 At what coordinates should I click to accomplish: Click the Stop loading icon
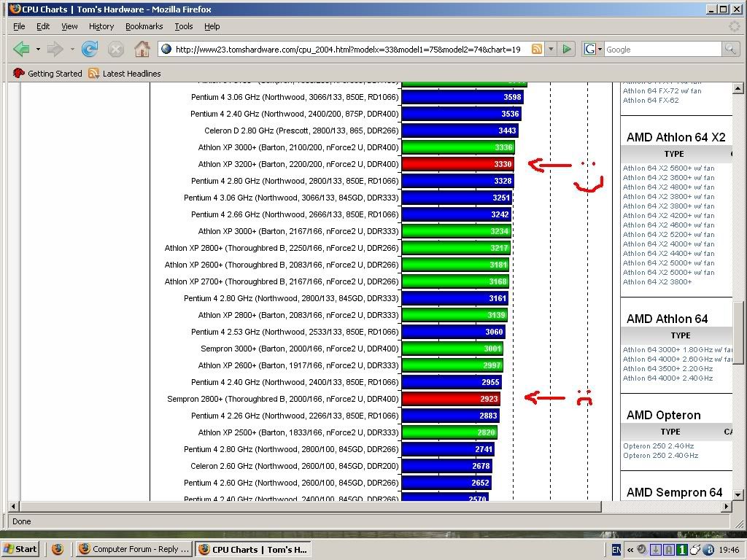115,49
